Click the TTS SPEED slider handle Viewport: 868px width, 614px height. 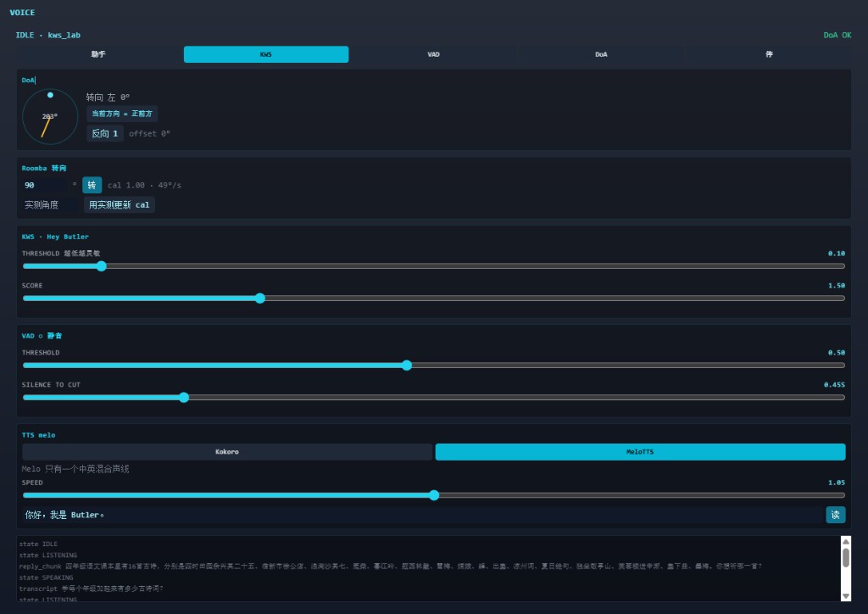(434, 495)
